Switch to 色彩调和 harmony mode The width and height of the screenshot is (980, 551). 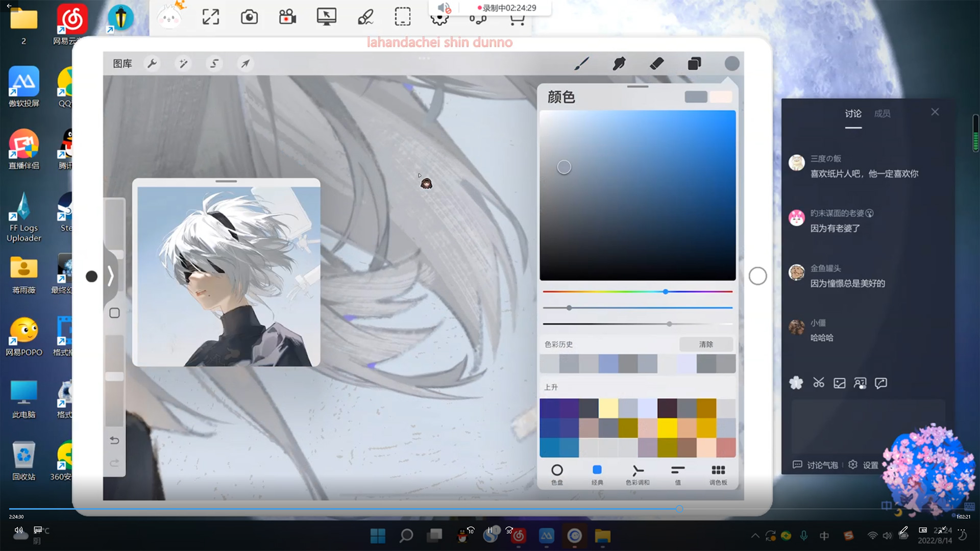[x=638, y=474]
